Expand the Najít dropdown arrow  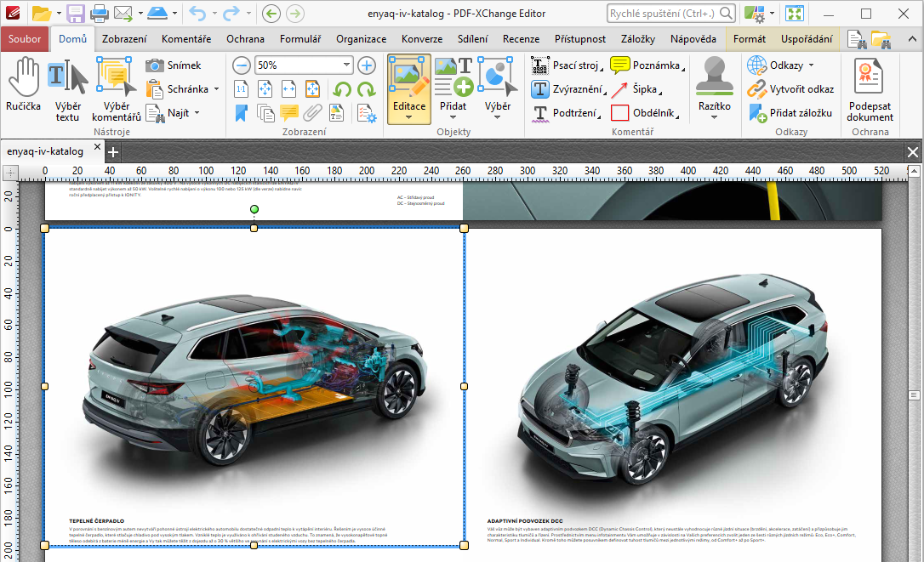(x=197, y=112)
